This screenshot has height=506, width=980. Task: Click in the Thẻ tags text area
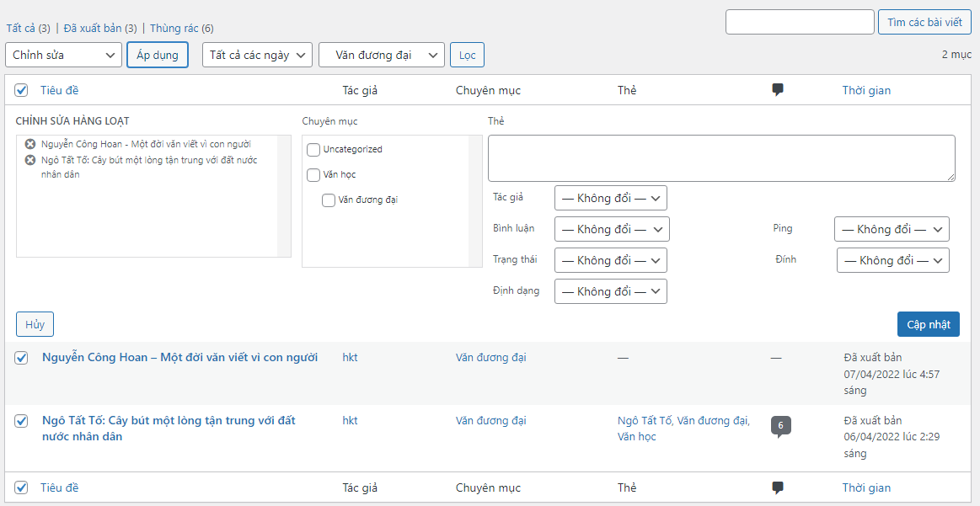pos(721,158)
